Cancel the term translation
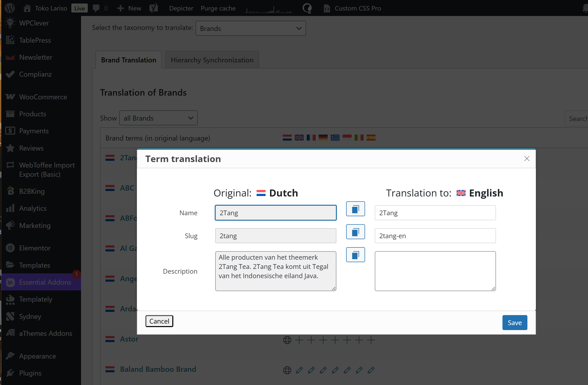 [x=159, y=321]
